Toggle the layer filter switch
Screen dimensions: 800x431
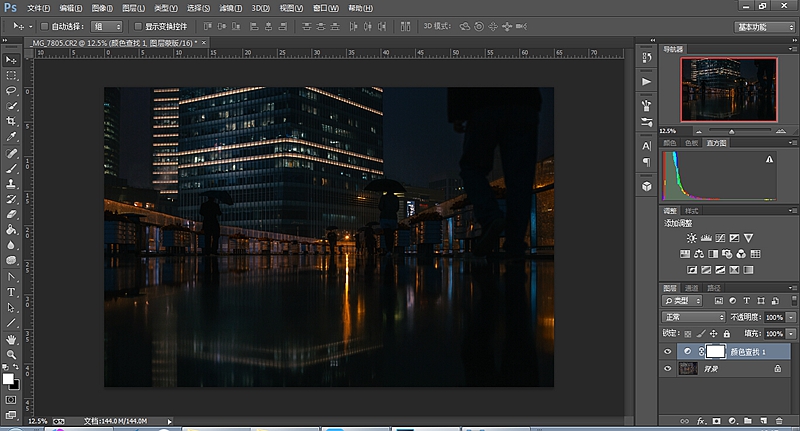coord(794,300)
